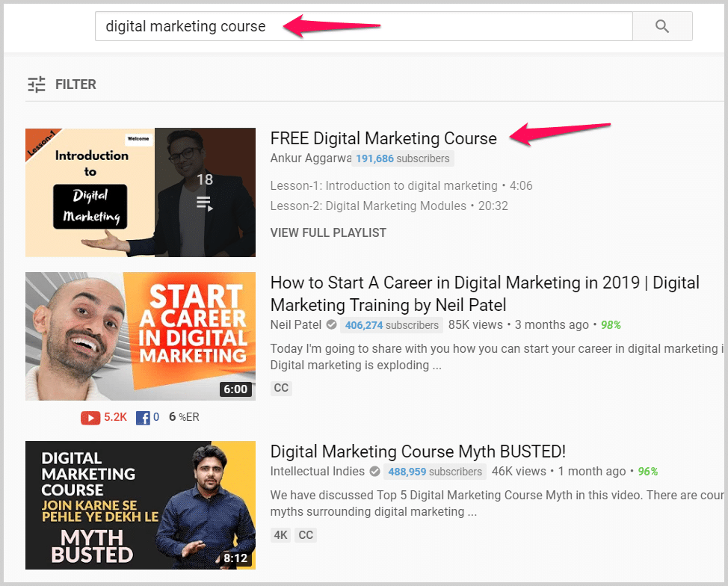Click the 6 %ER engagement stat
The image size is (728, 586).
click(x=184, y=417)
